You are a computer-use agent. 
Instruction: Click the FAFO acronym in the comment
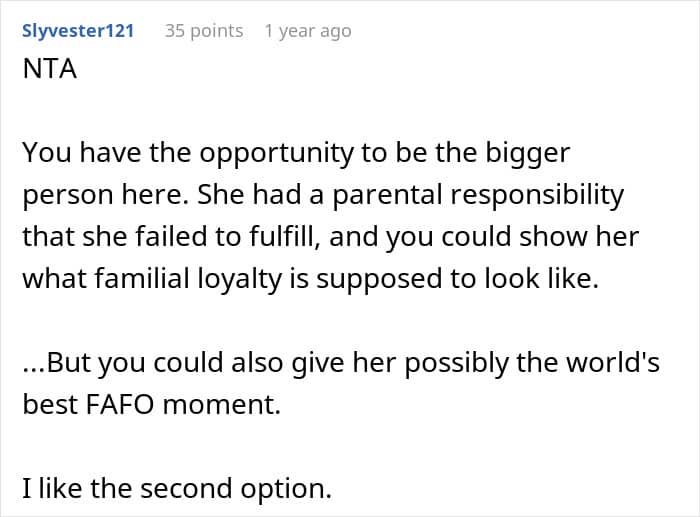click(x=120, y=404)
